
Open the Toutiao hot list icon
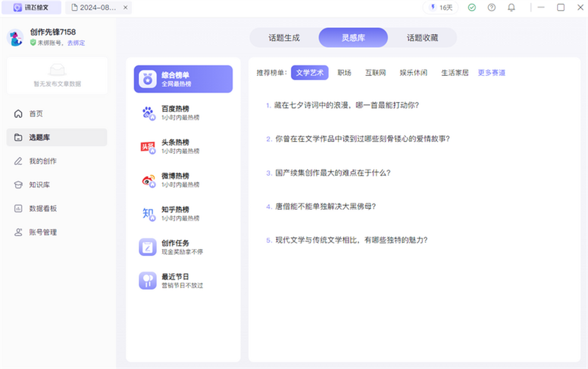coord(147,147)
